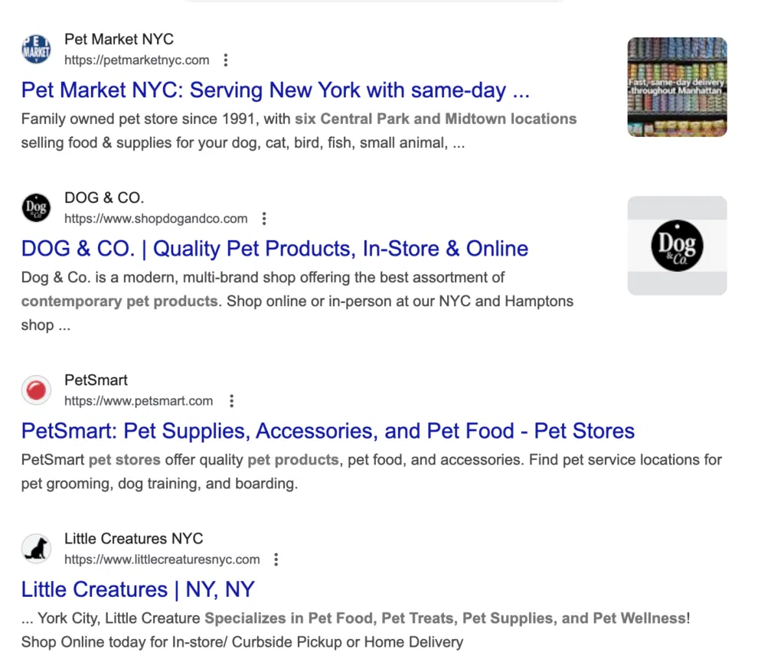Select the PetSmart site name text
Viewport: 784px width, 672px height.
point(95,380)
